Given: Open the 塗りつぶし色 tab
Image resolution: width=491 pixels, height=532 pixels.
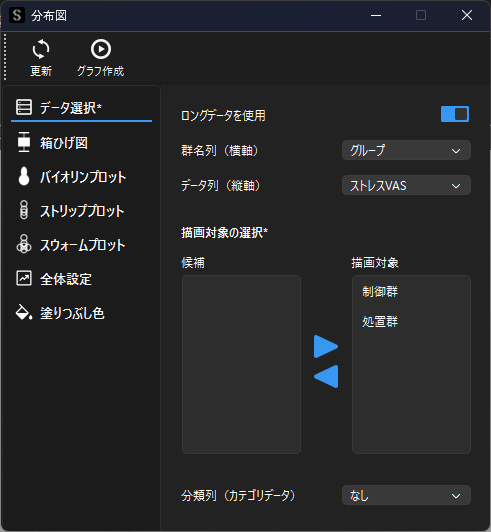Looking at the screenshot, I should 81,313.
